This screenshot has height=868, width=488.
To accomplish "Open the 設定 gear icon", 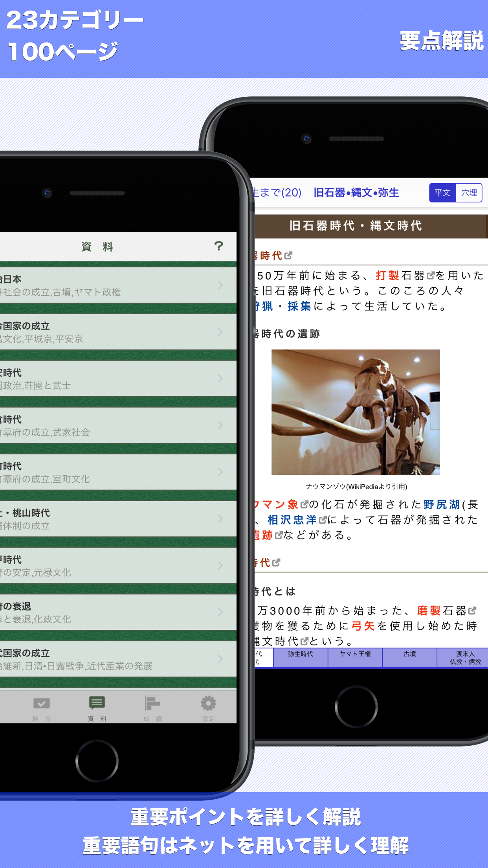I will click(208, 709).
